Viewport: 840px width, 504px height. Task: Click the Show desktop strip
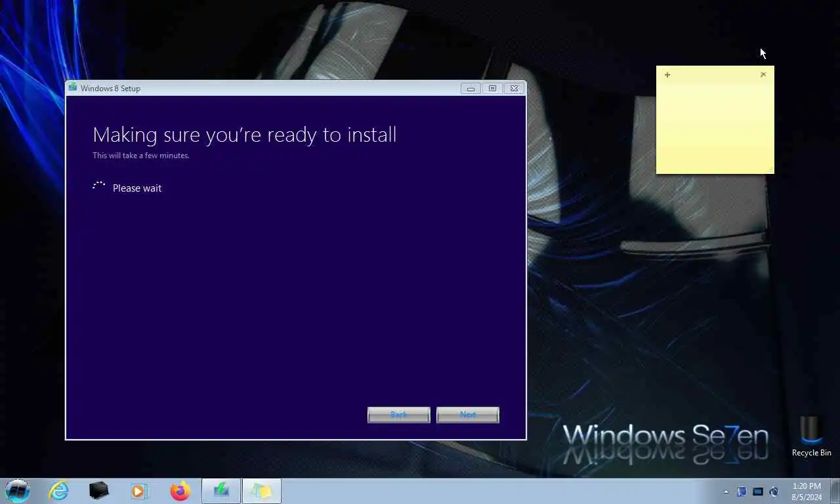[835, 491]
